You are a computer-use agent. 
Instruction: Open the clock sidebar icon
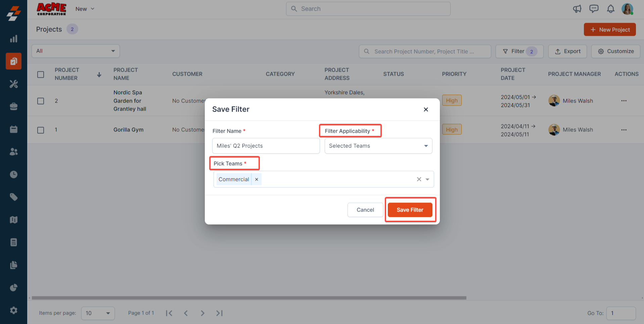pos(13,174)
